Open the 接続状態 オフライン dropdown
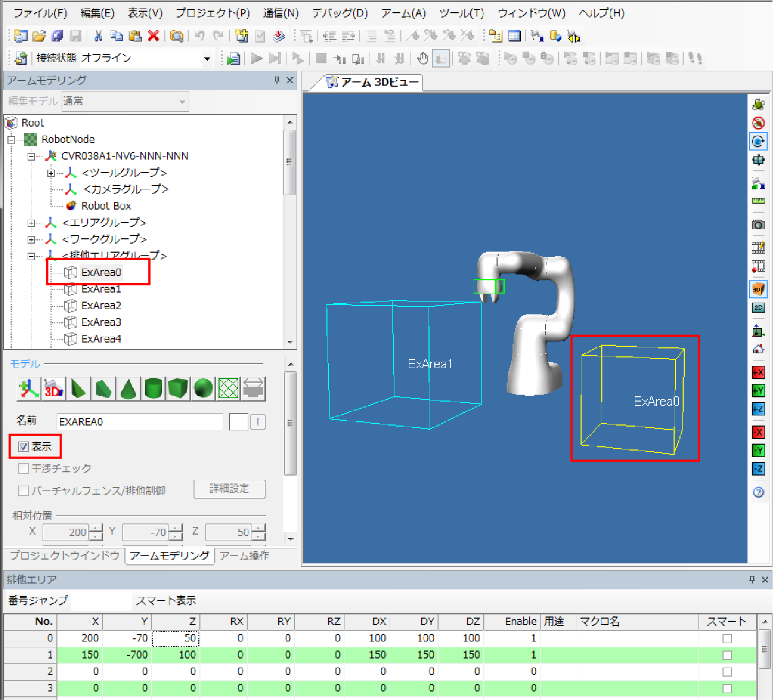Screen dimensions: 773x700 tap(207, 59)
